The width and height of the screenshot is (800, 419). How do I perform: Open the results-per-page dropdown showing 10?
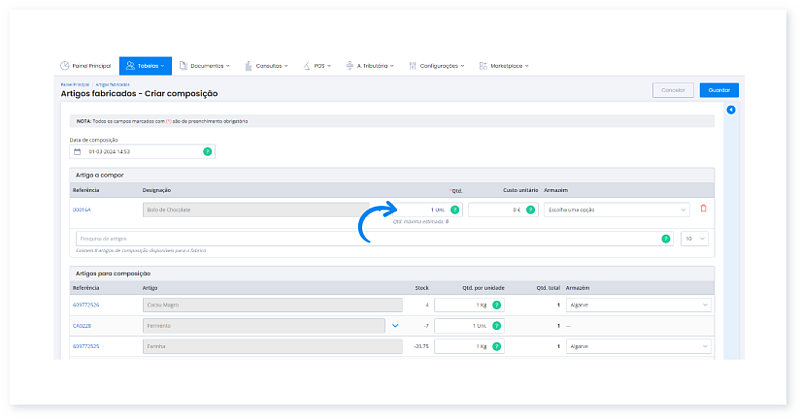tap(696, 239)
